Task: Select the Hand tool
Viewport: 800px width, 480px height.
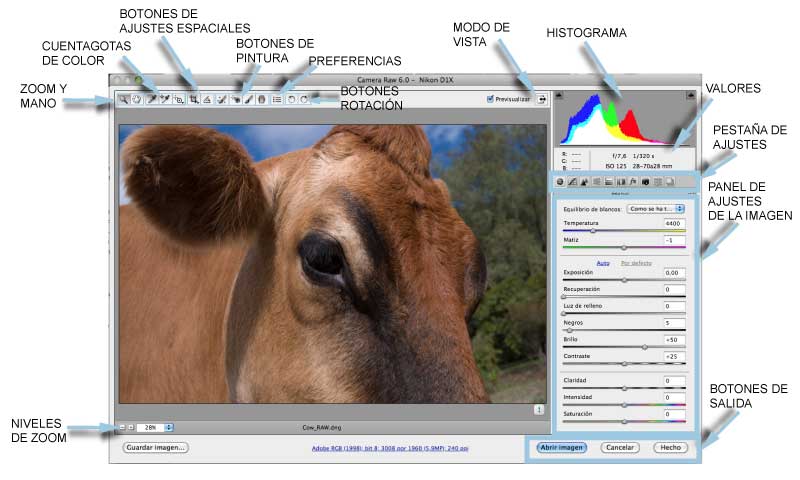Action: pos(137,99)
